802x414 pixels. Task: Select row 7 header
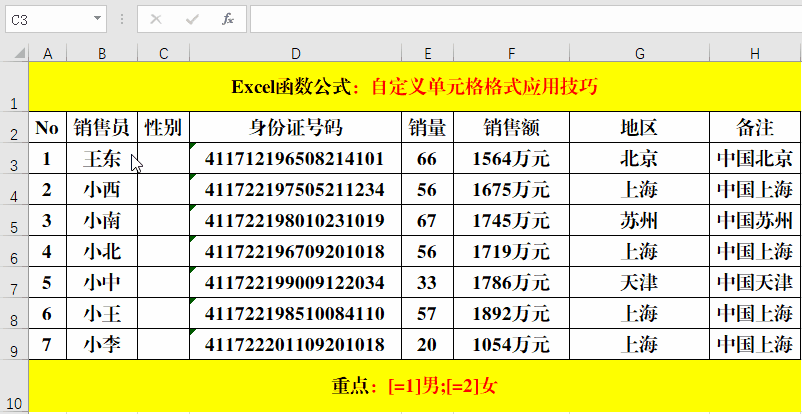tap(14, 282)
